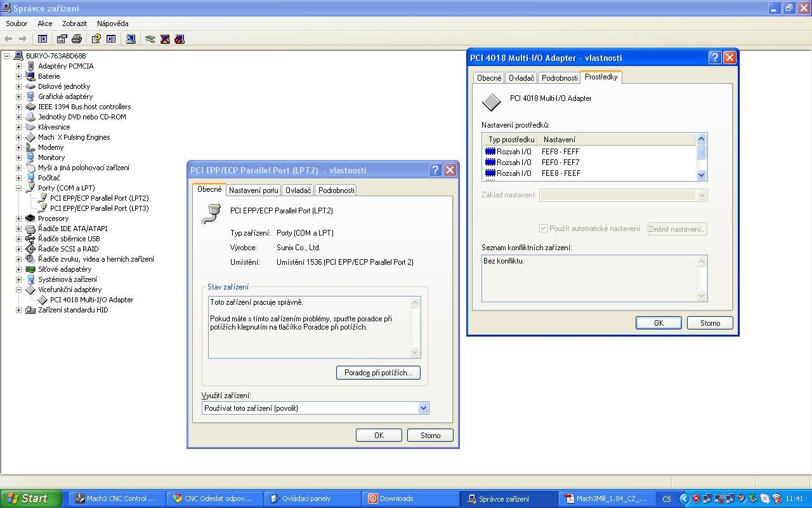Click the Print toolbar icon
Image resolution: width=812 pixels, height=508 pixels.
pos(77,39)
